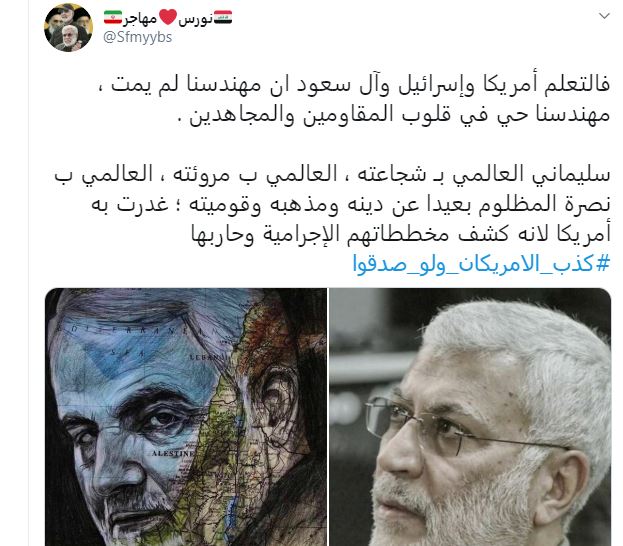Open the round profile avatar picture
Viewport: 623px width, 546px height.
(x=69, y=28)
